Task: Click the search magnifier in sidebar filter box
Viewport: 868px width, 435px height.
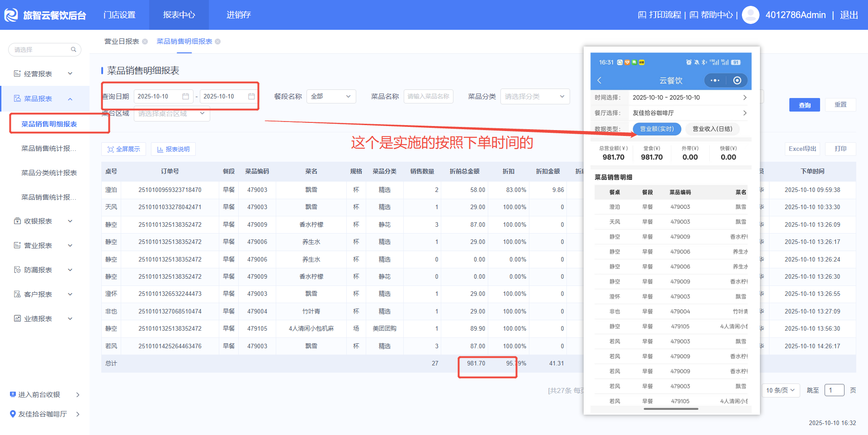Action: point(73,50)
